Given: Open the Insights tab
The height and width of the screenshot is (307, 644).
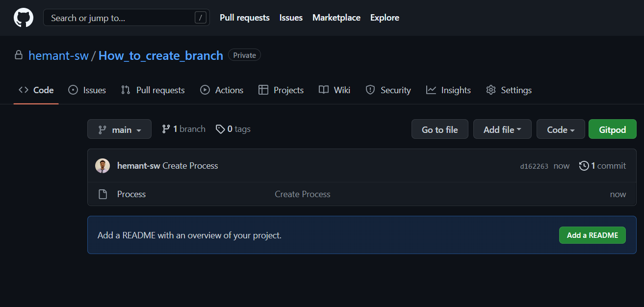Looking at the screenshot, I should [x=448, y=90].
